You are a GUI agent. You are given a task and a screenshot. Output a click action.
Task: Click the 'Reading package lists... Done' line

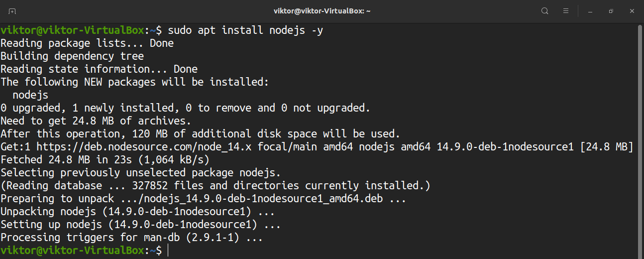(87, 43)
